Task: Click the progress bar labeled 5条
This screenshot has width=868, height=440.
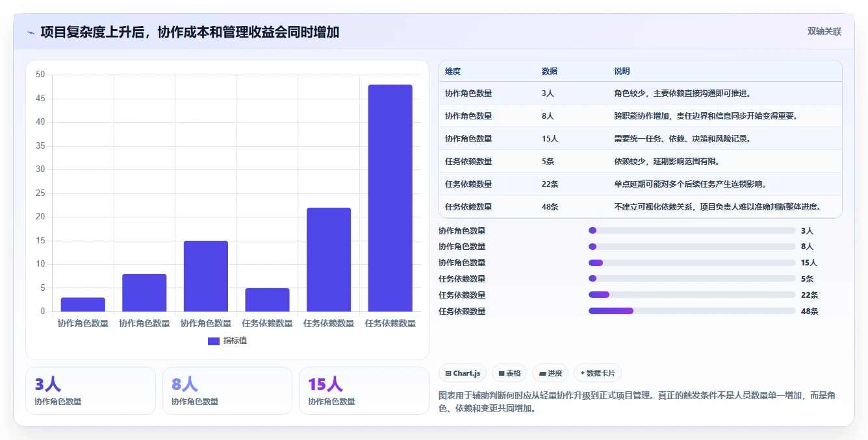Action: (692, 279)
